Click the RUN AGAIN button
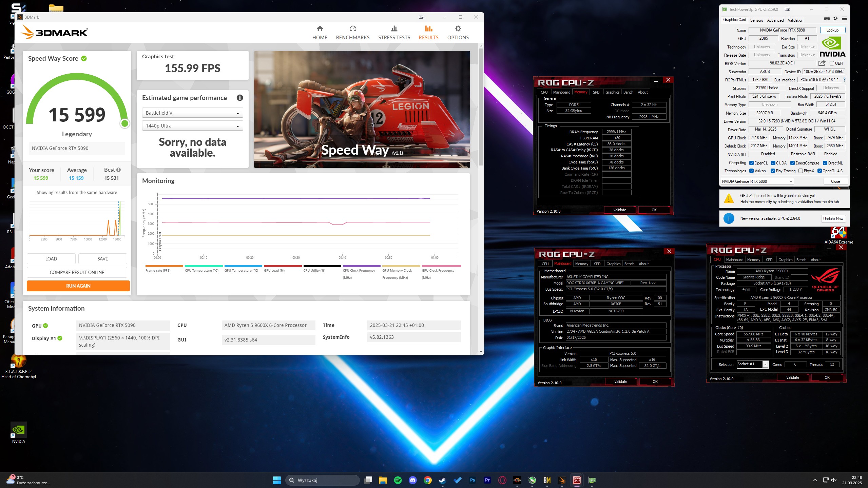The height and width of the screenshot is (488, 868). pyautogui.click(x=78, y=286)
